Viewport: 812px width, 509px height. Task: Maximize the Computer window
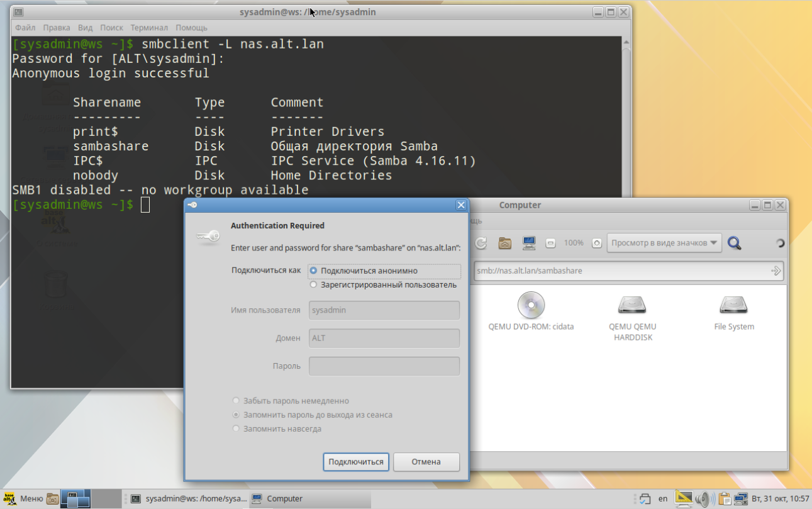(x=767, y=205)
